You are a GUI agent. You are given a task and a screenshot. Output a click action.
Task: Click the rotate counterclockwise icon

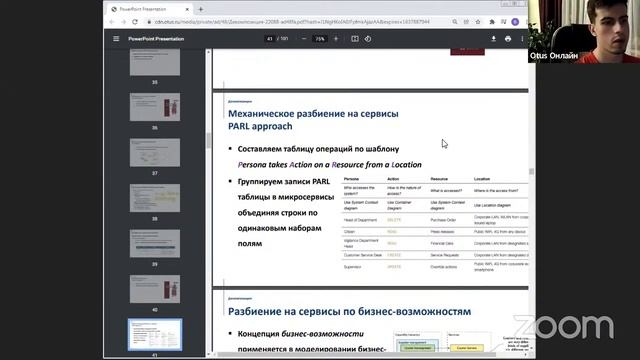click(368, 39)
